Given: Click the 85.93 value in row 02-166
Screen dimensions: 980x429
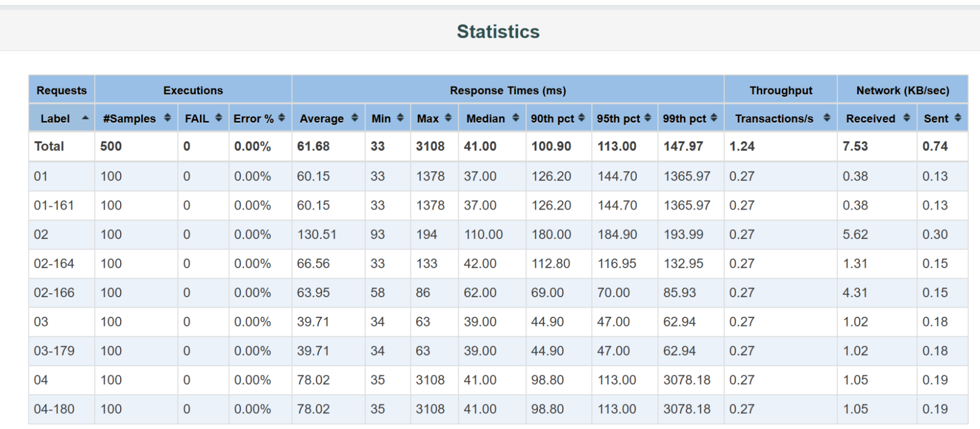Looking at the screenshot, I should 679,293.
